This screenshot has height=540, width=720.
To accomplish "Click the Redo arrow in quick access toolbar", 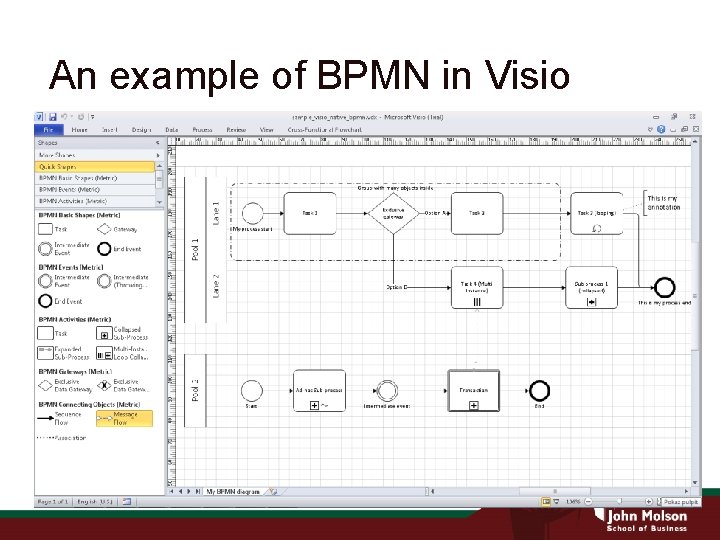I will [x=81, y=117].
